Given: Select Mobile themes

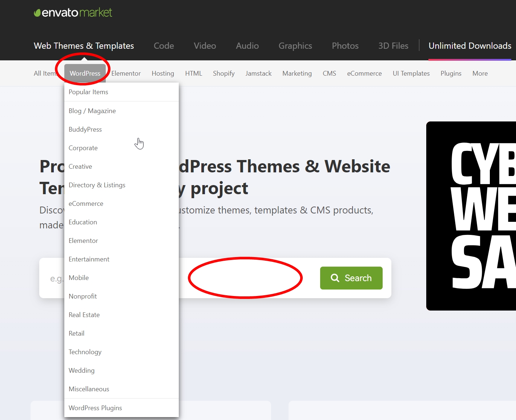Looking at the screenshot, I should click(x=121, y=278).
